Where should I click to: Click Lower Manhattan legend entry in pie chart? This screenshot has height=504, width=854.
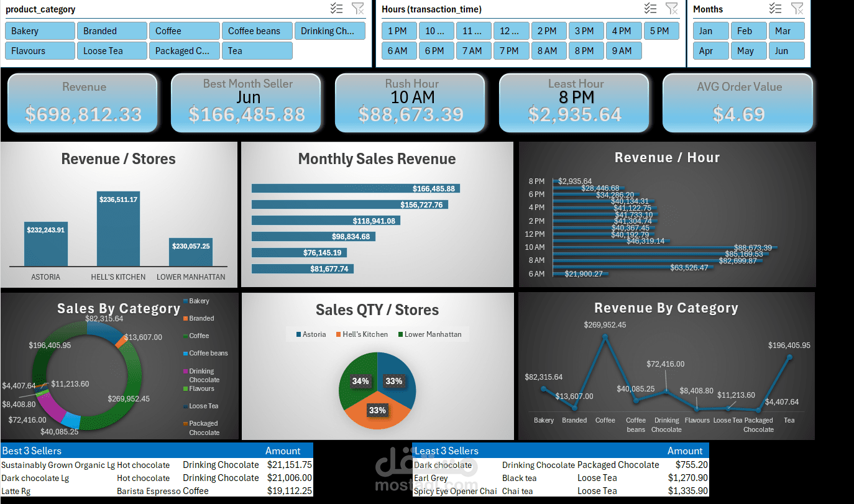pos(429,334)
